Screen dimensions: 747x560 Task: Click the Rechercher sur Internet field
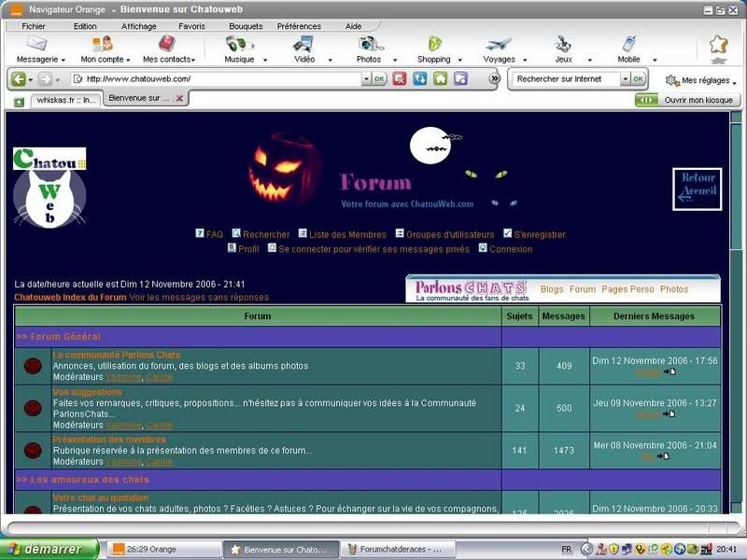[x=567, y=79]
